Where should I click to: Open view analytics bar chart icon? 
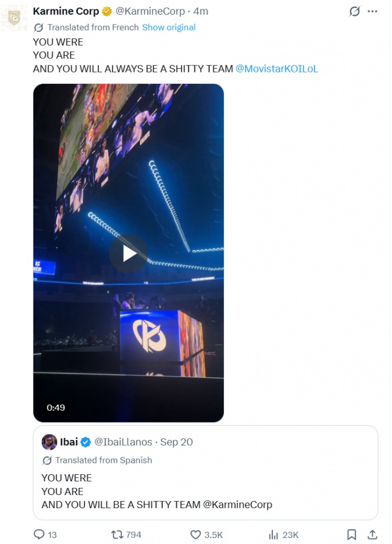click(273, 535)
